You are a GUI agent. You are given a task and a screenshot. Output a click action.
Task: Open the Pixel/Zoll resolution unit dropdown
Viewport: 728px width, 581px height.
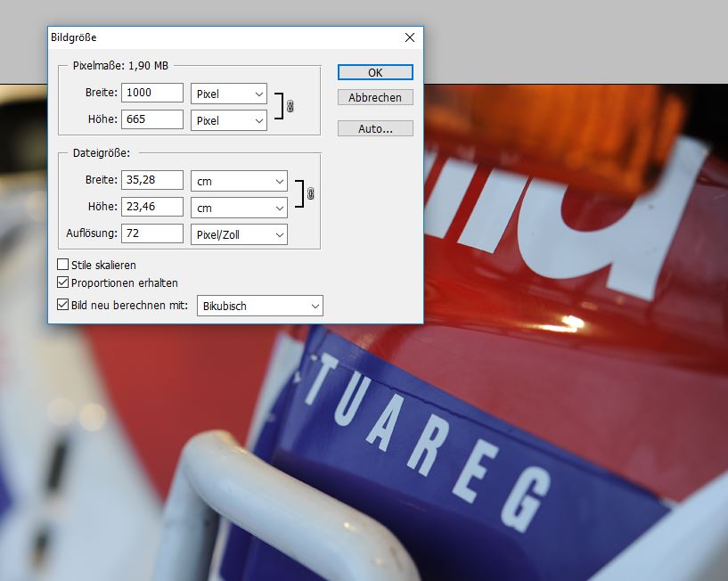tap(240, 233)
